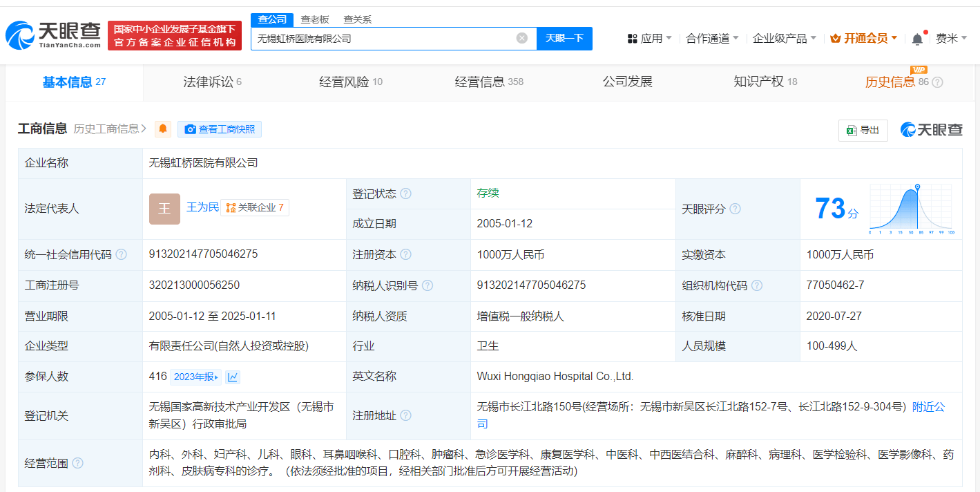Open the 费米 user account dropdown
980x492 pixels.
point(951,39)
